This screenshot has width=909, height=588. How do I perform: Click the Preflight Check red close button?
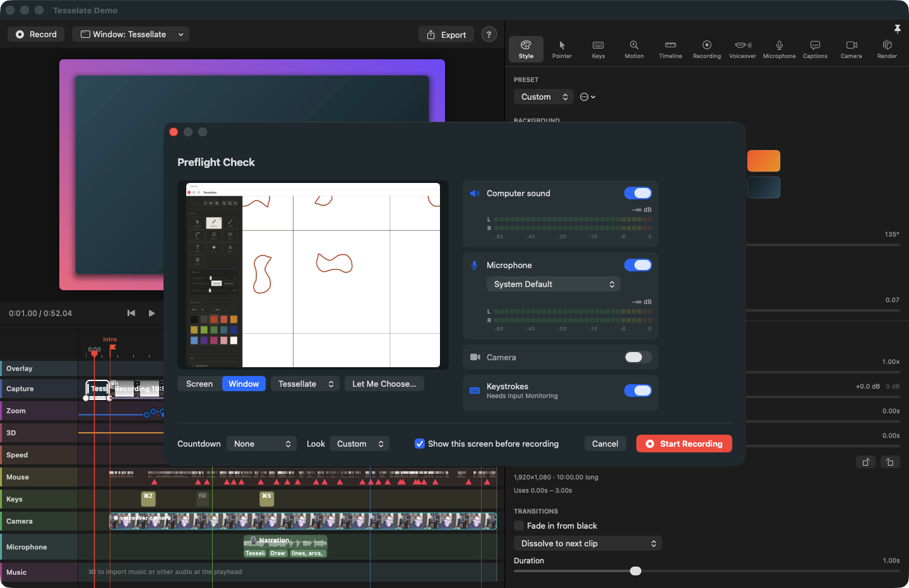[174, 132]
